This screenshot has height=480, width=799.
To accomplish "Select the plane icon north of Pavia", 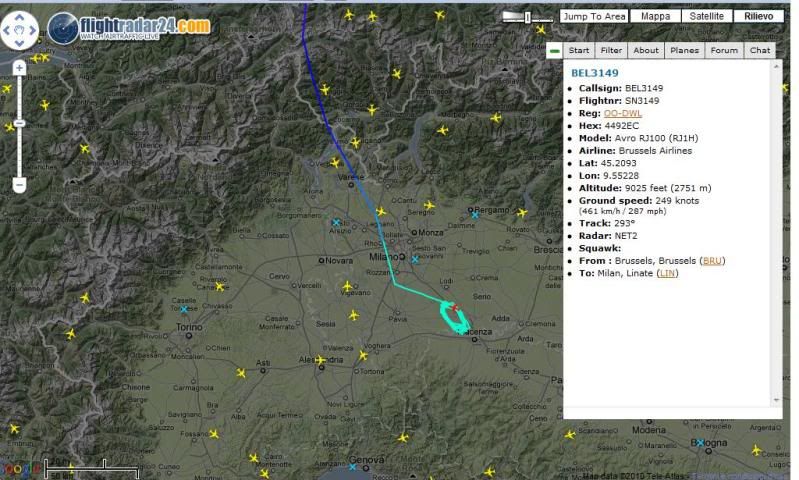I will point(354,315).
